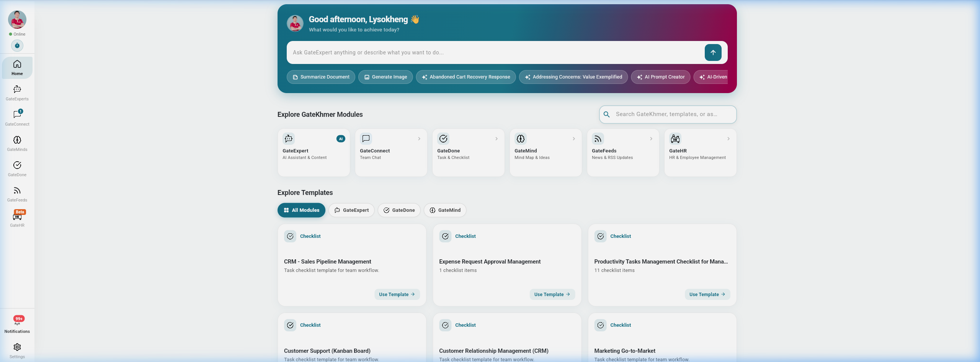980x362 pixels.
Task: Select the All Modules filter tab
Action: (301, 210)
